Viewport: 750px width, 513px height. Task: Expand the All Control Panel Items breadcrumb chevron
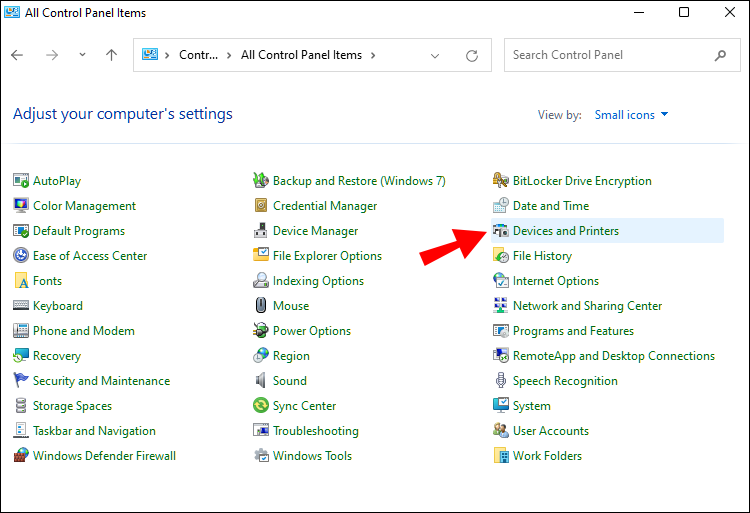[373, 56]
